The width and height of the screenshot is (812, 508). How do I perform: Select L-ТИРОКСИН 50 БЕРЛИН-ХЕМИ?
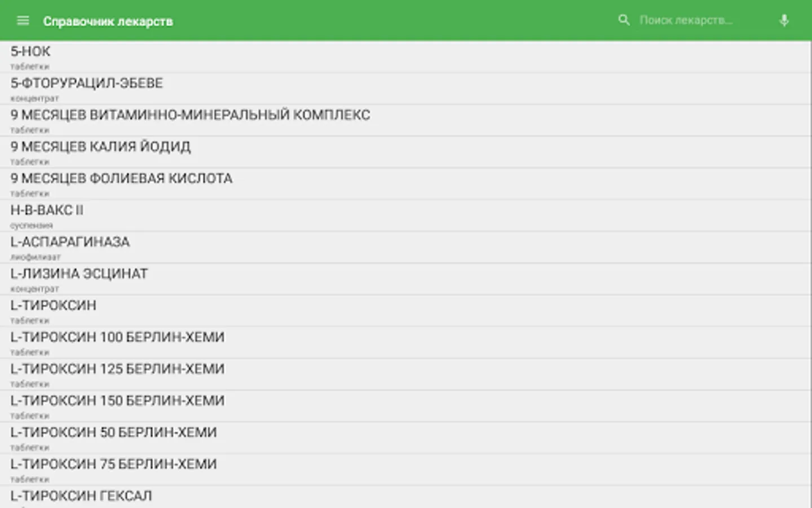tap(406, 437)
